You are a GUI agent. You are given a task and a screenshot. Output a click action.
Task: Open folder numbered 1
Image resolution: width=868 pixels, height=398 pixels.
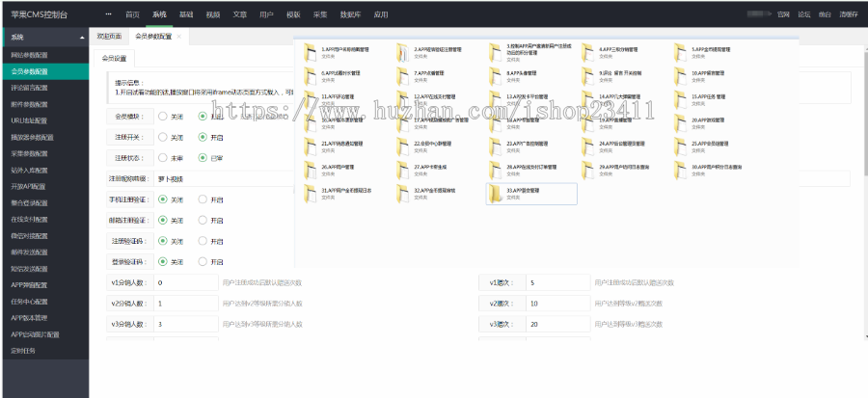(x=336, y=52)
